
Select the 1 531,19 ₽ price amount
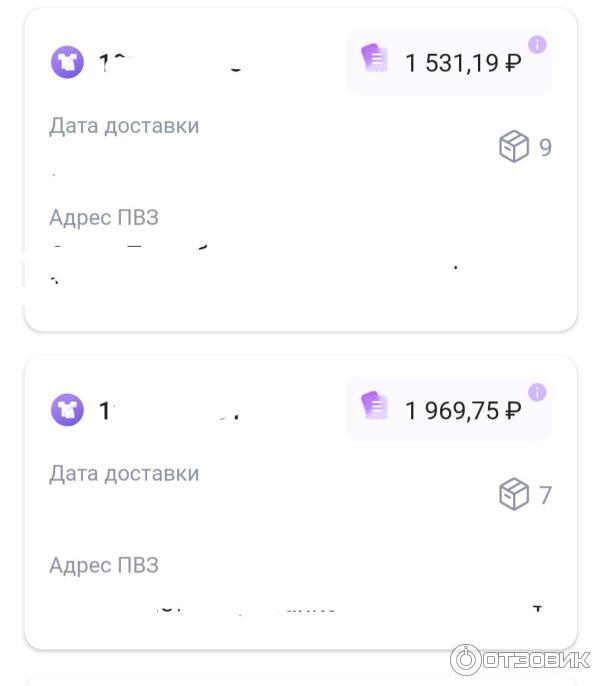pos(463,63)
